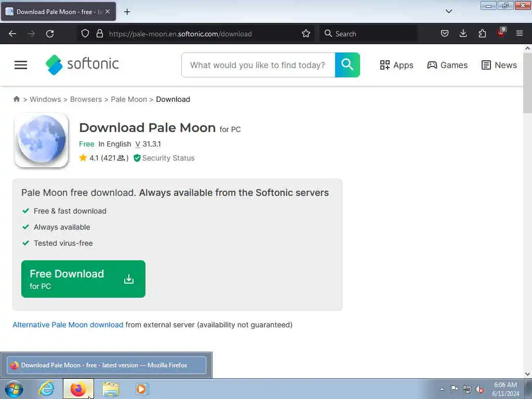Click the muted volume tray icon
The height and width of the screenshot is (399, 532).
pyautogui.click(x=480, y=390)
